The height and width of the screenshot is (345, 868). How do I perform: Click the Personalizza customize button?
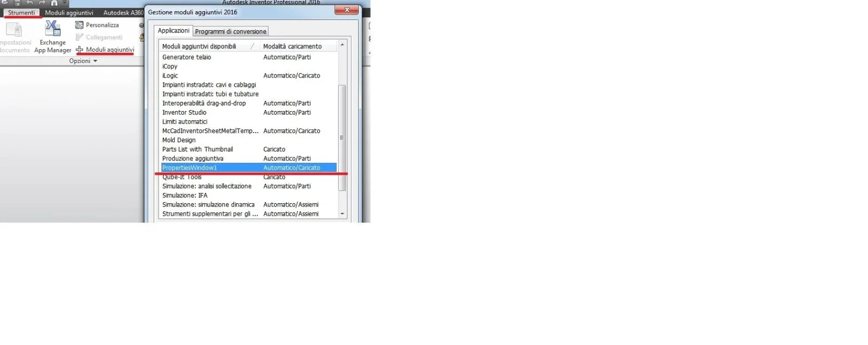point(97,25)
